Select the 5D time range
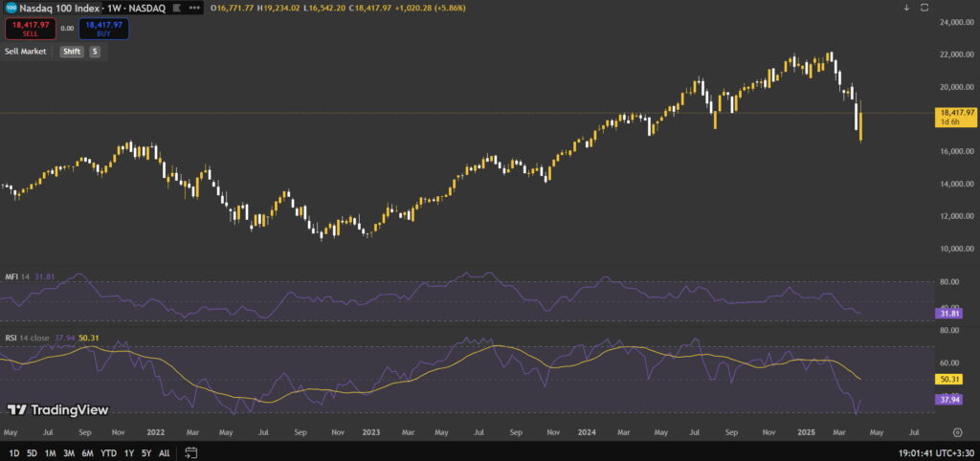This screenshot has height=461, width=980. point(32,453)
